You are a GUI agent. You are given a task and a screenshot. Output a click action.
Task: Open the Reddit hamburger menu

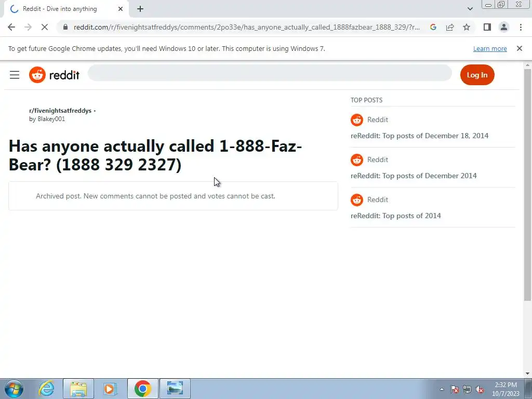pos(15,75)
